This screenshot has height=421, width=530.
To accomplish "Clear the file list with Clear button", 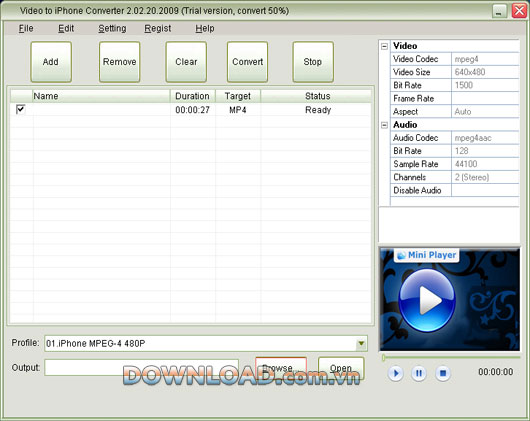I will coord(186,62).
